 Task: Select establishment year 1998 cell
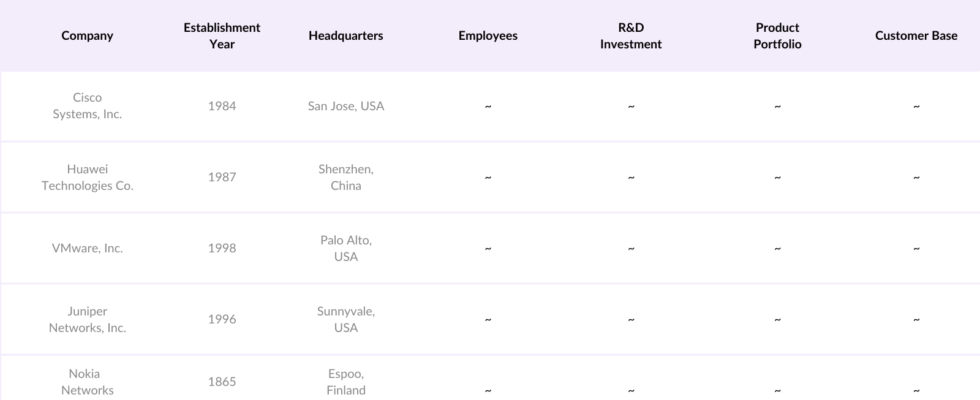pyautogui.click(x=222, y=248)
